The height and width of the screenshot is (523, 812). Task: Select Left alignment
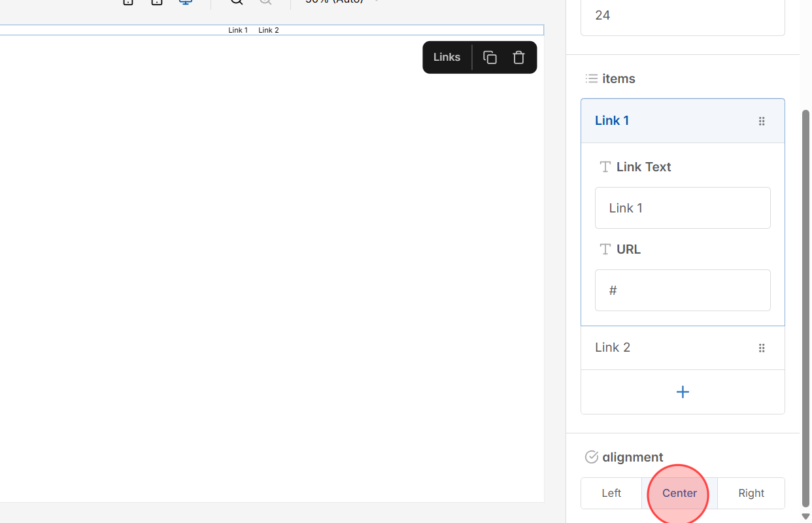pyautogui.click(x=611, y=493)
